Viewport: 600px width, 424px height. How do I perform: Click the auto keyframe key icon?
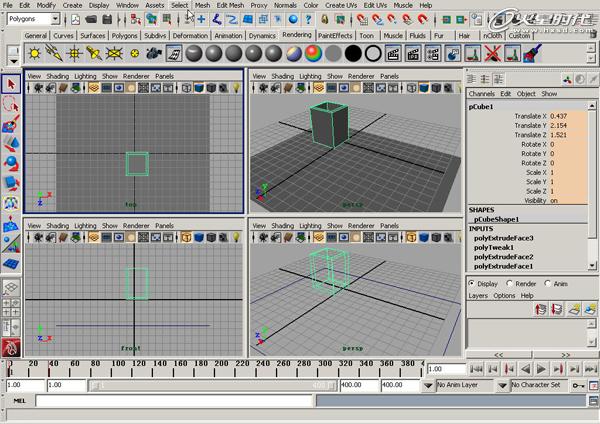pyautogui.click(x=579, y=385)
